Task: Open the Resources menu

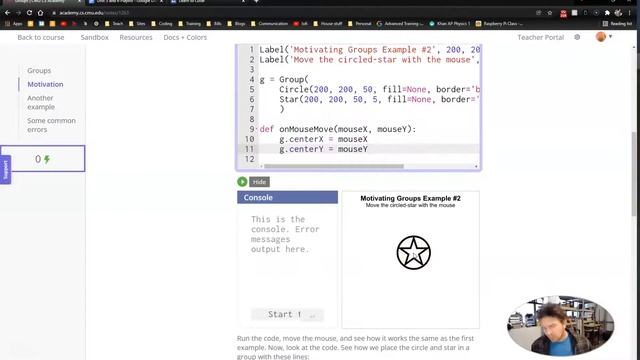Action: pos(136,37)
